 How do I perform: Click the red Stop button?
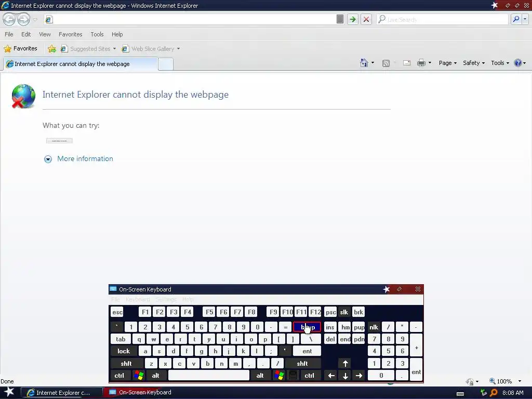tap(366, 19)
